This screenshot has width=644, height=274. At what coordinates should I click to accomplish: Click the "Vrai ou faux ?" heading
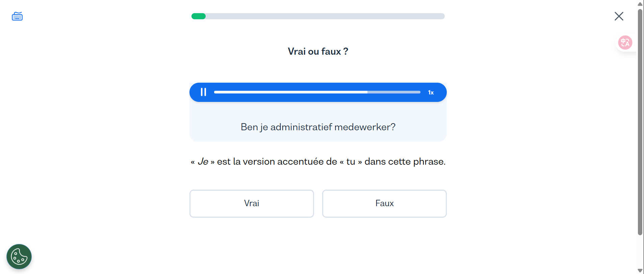click(x=318, y=51)
